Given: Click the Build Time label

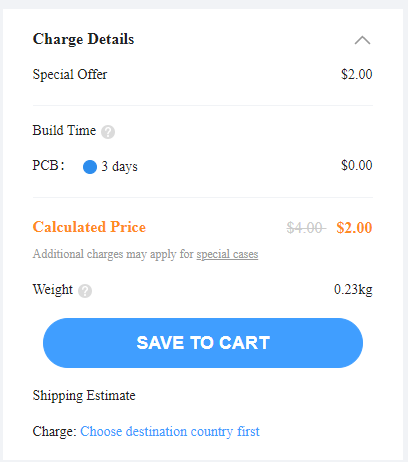Looking at the screenshot, I should (64, 130).
